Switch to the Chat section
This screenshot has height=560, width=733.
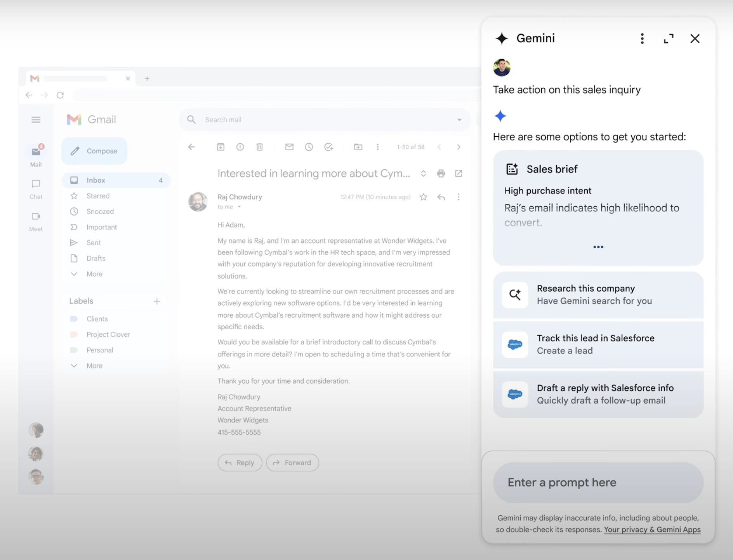pyautogui.click(x=36, y=189)
